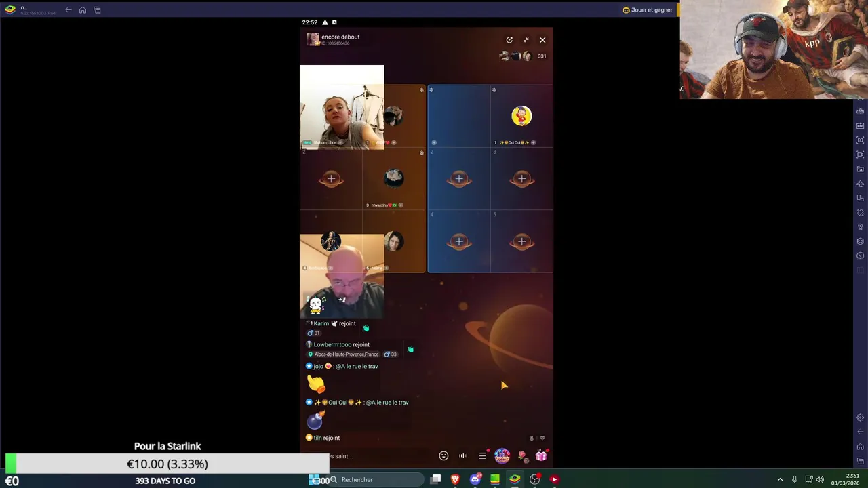The width and height of the screenshot is (868, 488).
Task: Share the room with the arrow icon
Action: tap(509, 40)
